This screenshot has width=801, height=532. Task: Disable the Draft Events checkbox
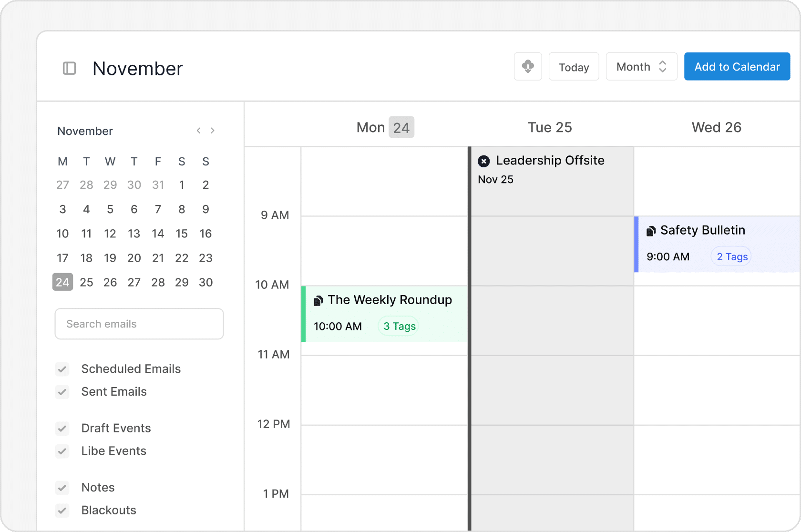62,428
